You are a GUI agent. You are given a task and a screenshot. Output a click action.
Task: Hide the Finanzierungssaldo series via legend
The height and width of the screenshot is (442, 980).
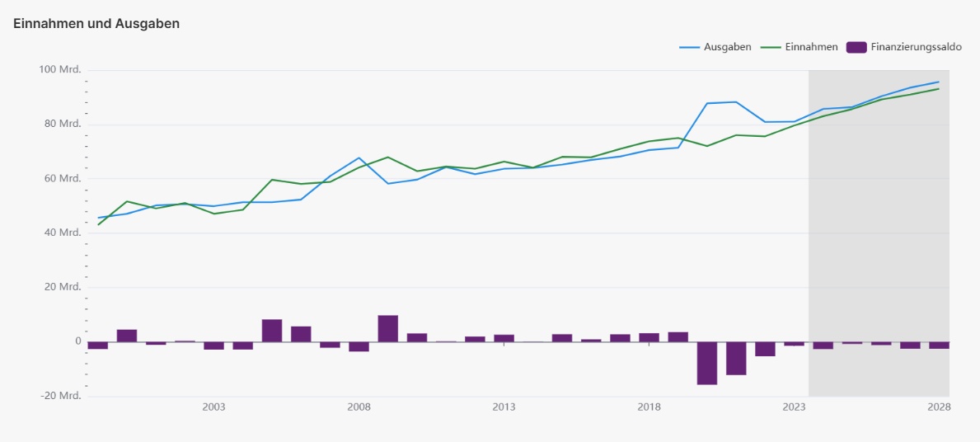pos(915,47)
